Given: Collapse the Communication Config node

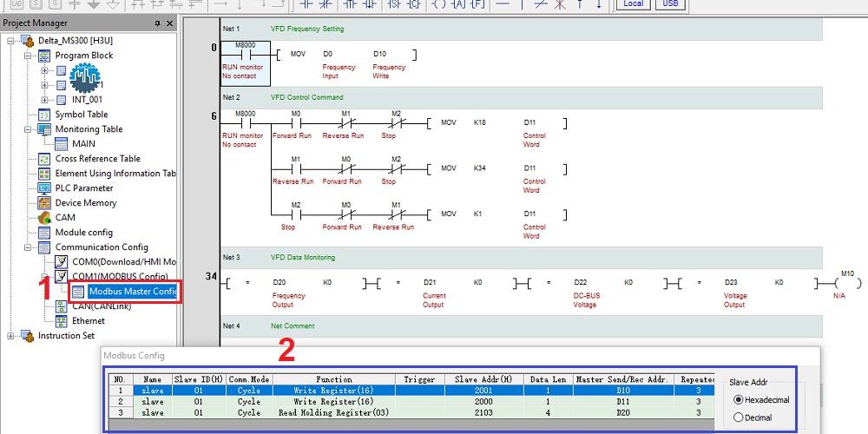Looking at the screenshot, I should tap(28, 247).
